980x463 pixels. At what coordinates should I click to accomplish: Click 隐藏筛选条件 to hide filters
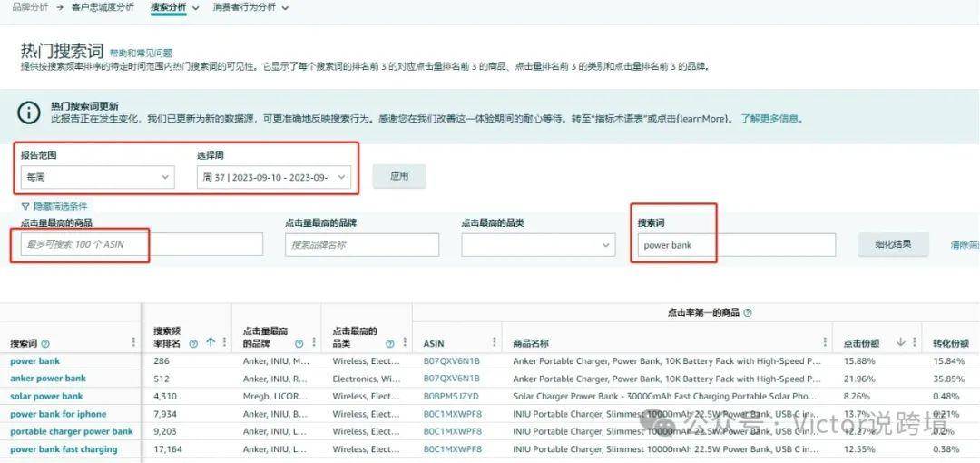(x=54, y=206)
